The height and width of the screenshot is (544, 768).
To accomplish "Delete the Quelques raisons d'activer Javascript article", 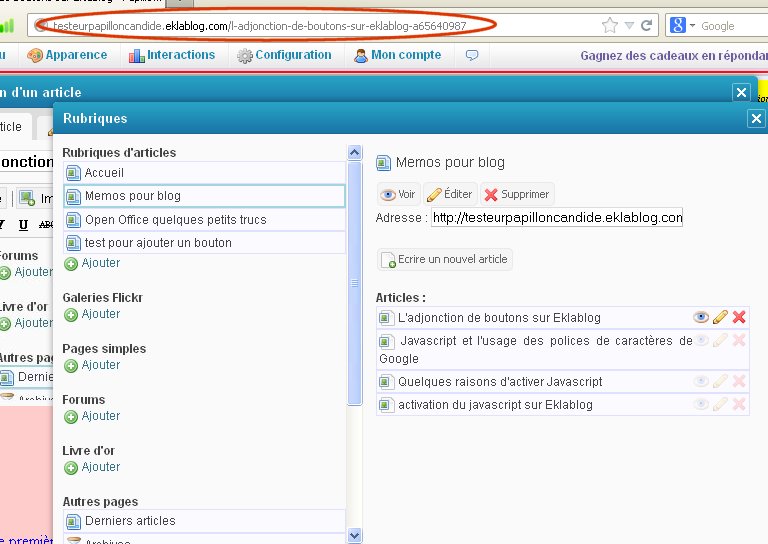I will 739,381.
